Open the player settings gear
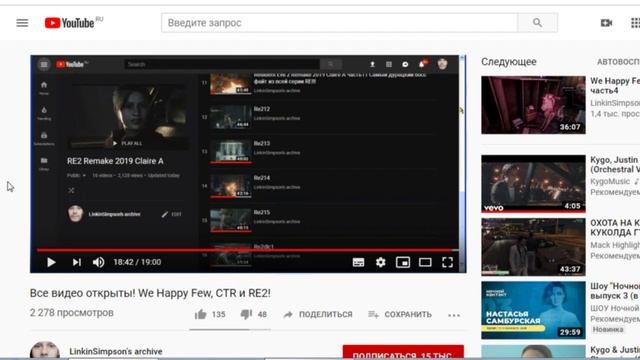640x360 pixels. [x=380, y=262]
